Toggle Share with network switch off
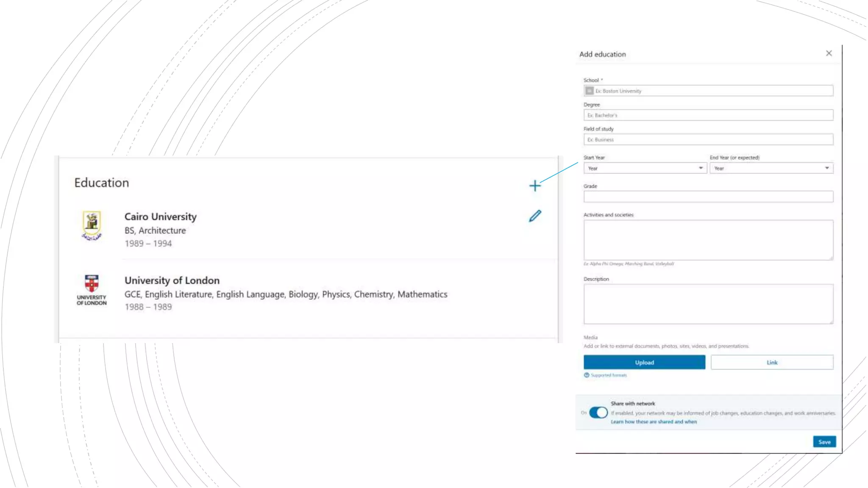 click(x=598, y=413)
